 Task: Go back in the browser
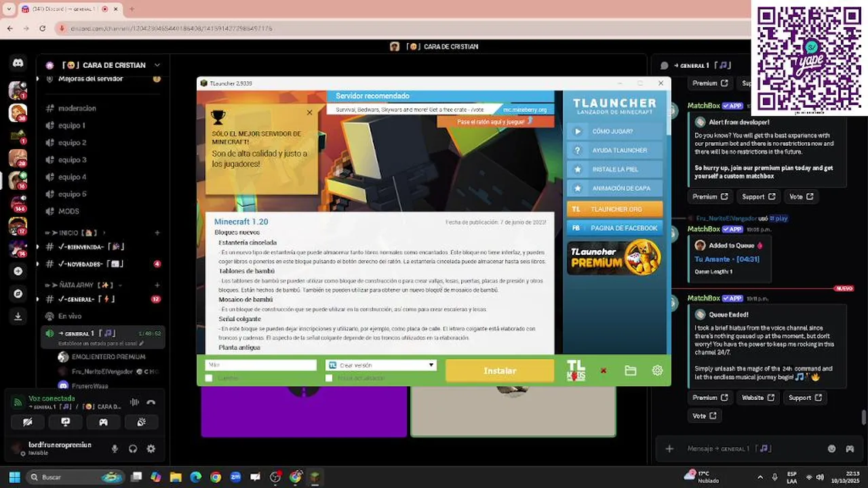[9, 28]
